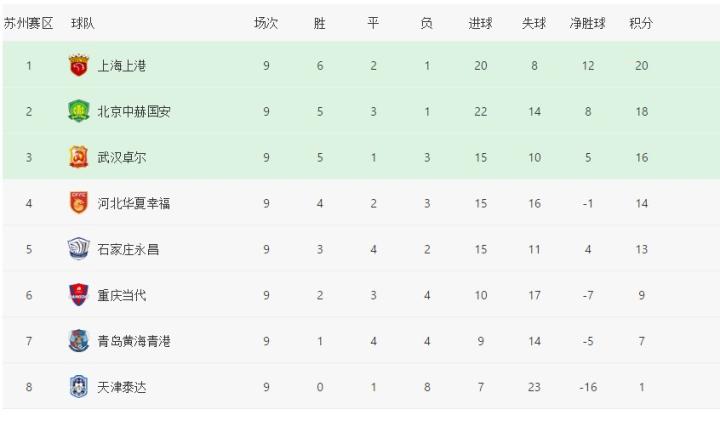Open the 天津泰达 team name link
This screenshot has width=720, height=438.
coord(121,387)
